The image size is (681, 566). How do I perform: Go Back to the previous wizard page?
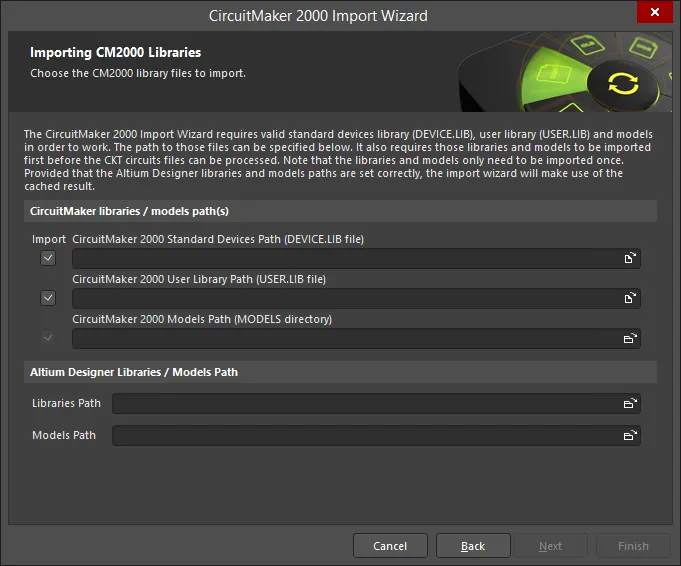[x=473, y=546]
